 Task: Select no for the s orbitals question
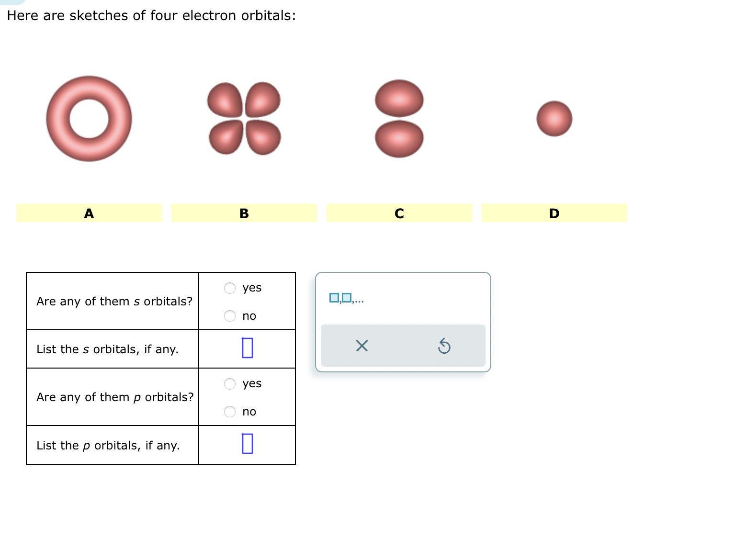(x=229, y=315)
